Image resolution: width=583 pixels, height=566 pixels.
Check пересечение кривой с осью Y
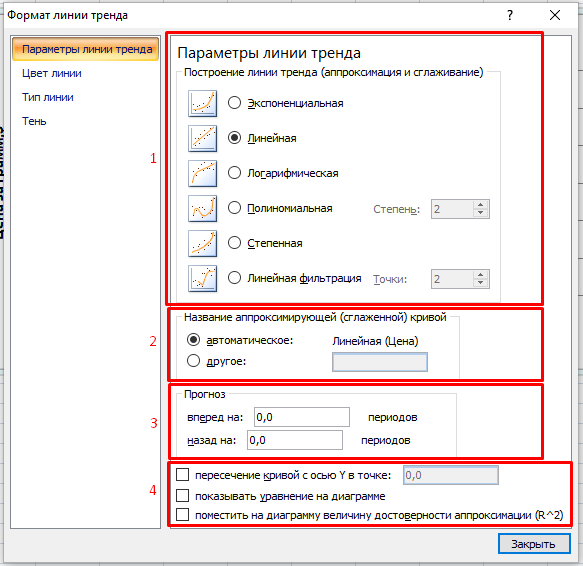183,475
